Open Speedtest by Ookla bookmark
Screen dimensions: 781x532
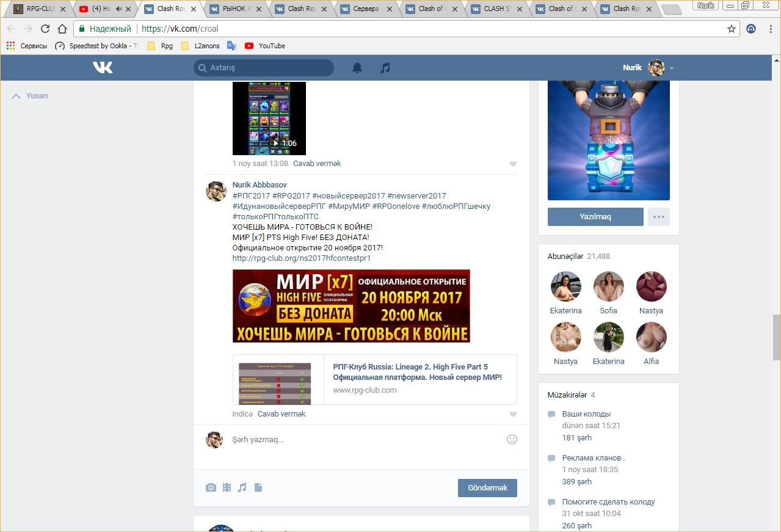coord(96,46)
